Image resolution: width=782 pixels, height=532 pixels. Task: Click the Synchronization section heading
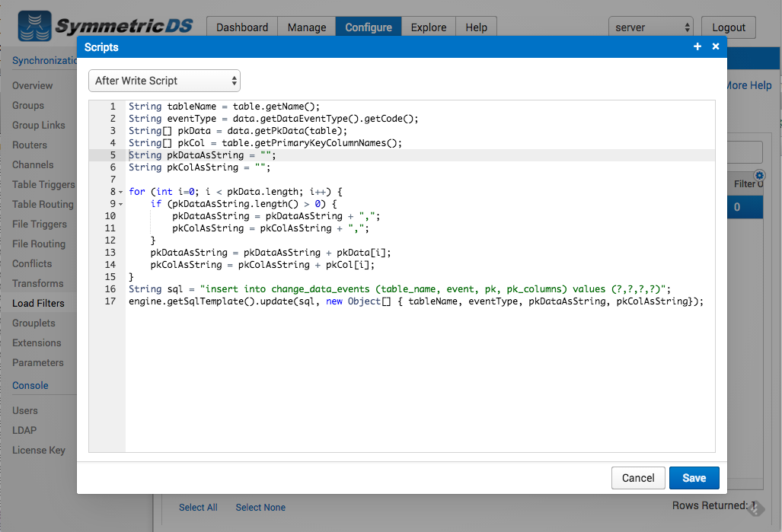pyautogui.click(x=44, y=60)
